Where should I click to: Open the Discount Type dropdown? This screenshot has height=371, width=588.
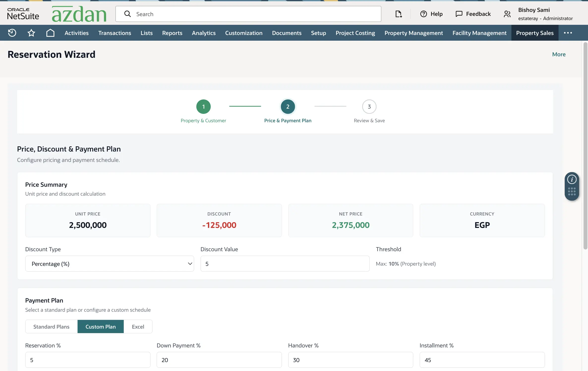click(x=110, y=264)
